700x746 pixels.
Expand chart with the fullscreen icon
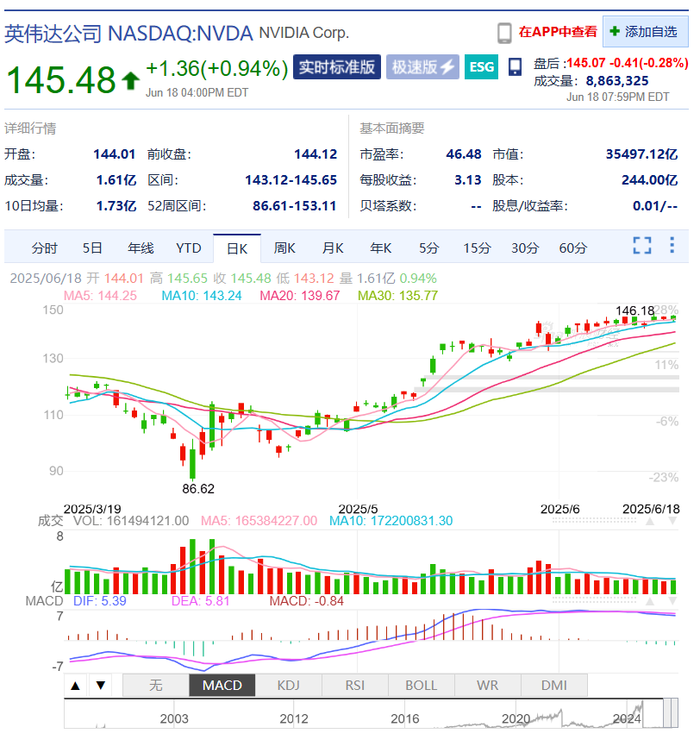point(642,246)
